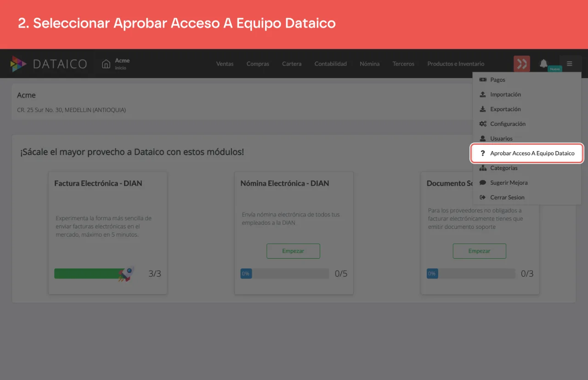Screen dimensions: 588x380
Task: Click the question mark icon for Aprobar Acceso
Action: point(483,153)
